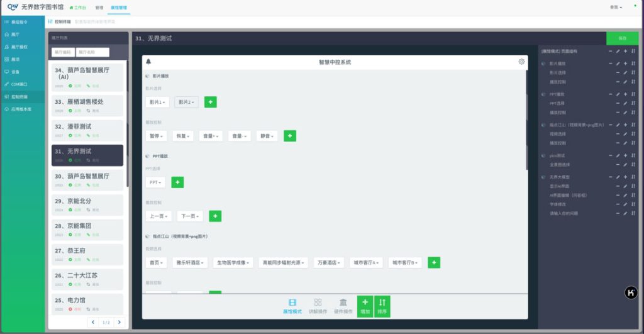Click the green plus after 影片2
Viewport: 644px width, 334px height.
click(x=211, y=102)
